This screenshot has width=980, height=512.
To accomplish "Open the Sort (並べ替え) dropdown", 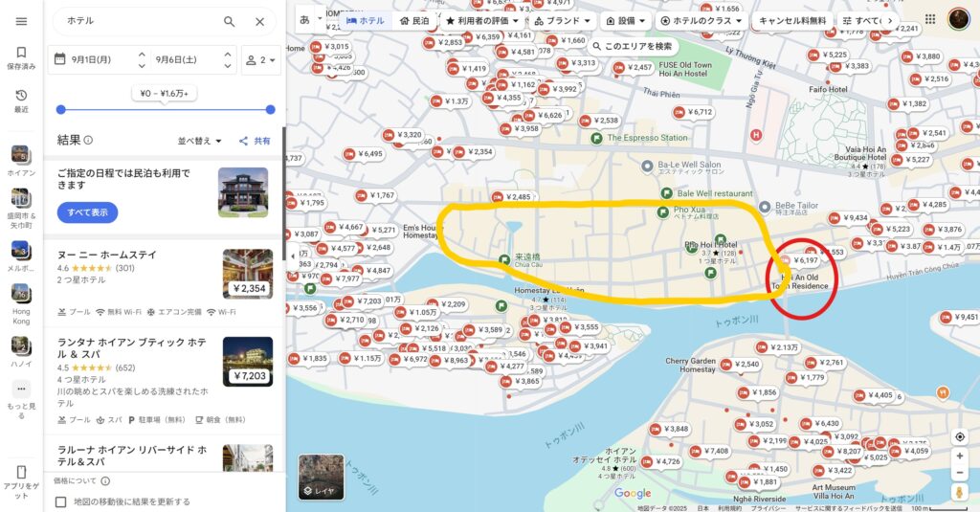I will pos(199,141).
